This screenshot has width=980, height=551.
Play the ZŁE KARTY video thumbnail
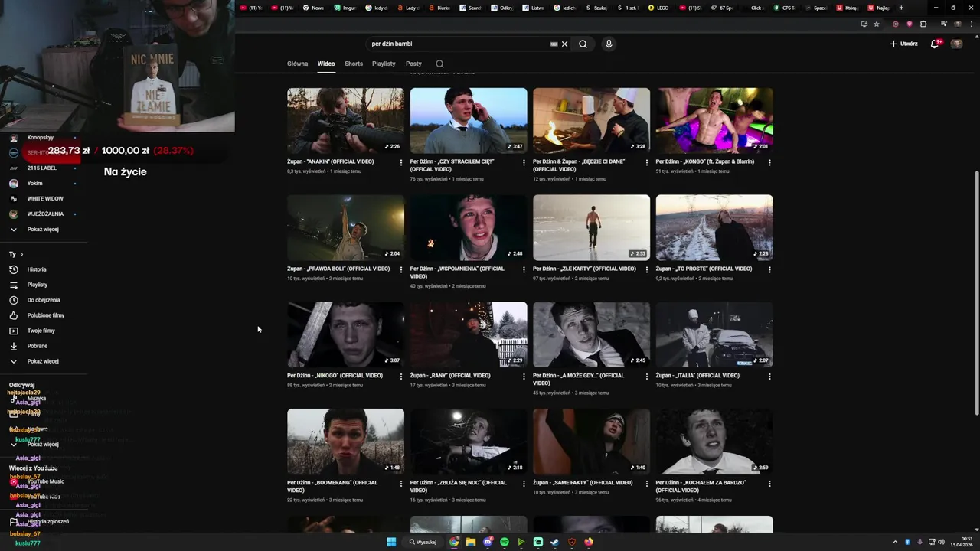tap(591, 227)
